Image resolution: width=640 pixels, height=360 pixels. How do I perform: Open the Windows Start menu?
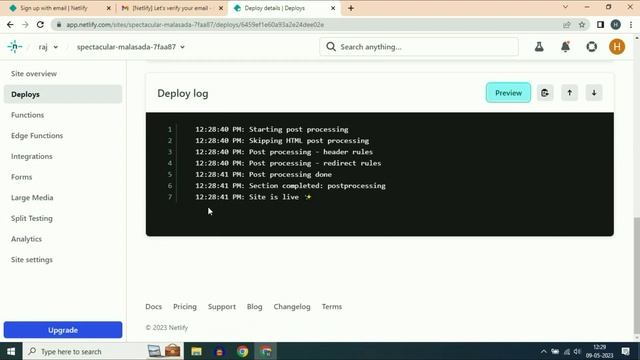click(x=11, y=351)
